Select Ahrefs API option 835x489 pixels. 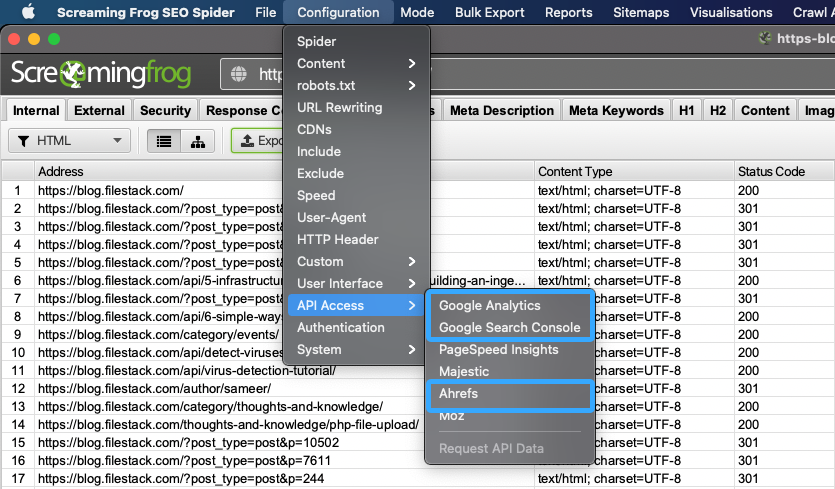[510, 394]
